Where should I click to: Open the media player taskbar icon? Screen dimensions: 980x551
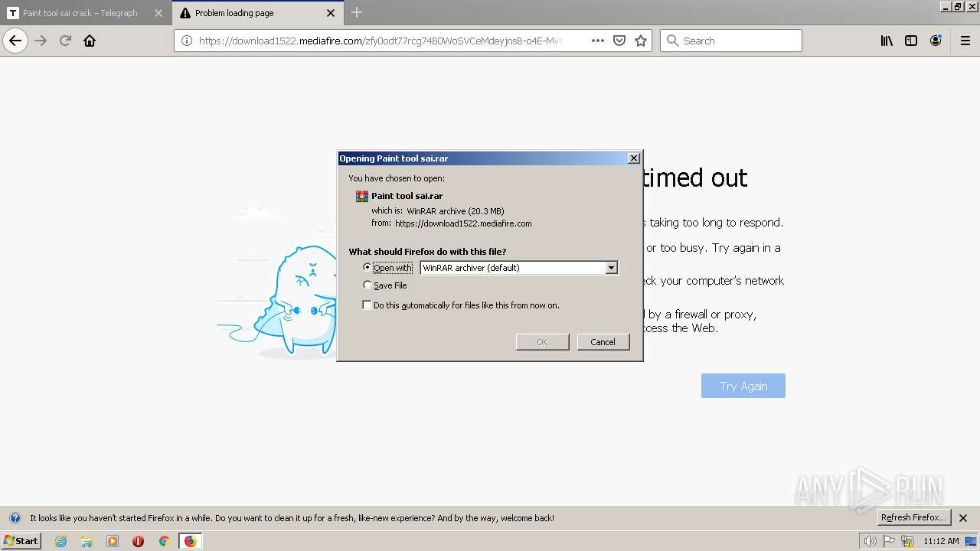click(113, 541)
